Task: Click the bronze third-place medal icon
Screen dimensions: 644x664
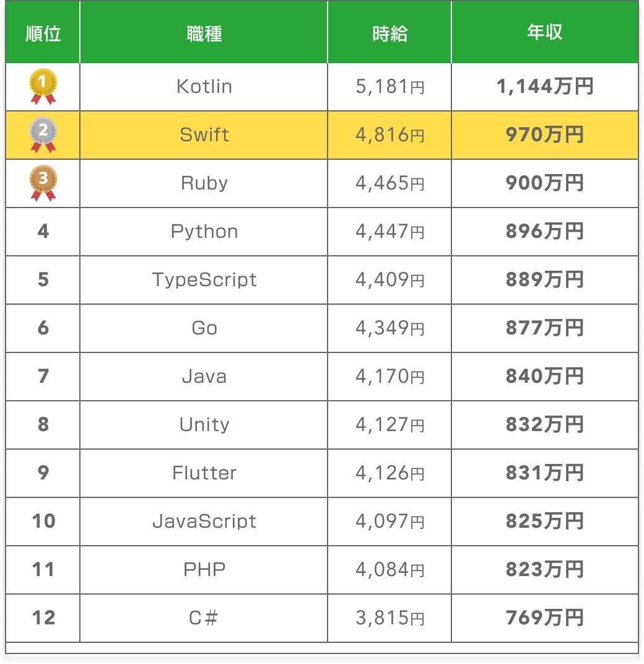Action: point(43,183)
